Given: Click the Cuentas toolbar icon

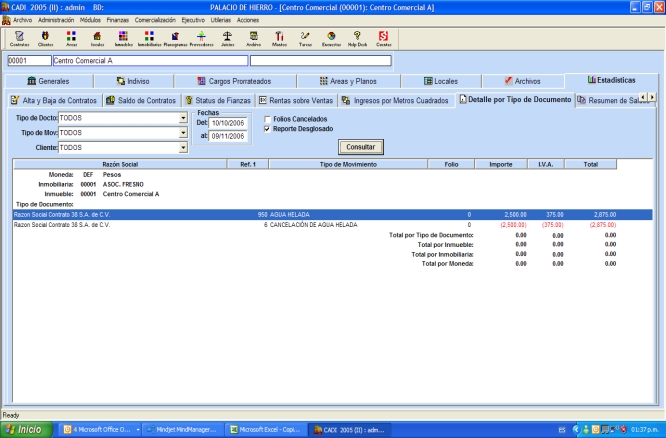Looking at the screenshot, I should (x=383, y=39).
